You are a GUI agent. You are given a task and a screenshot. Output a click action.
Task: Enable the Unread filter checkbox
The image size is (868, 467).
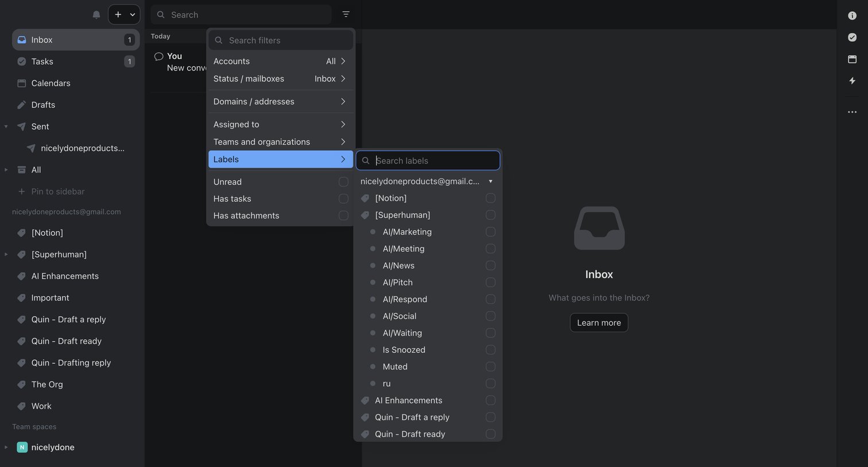[343, 182]
